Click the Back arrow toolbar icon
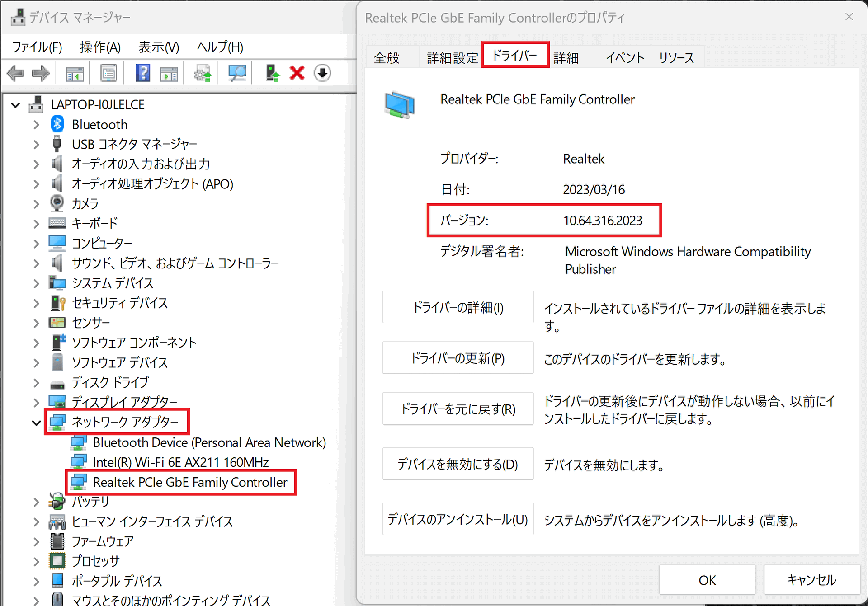Viewport: 868px width, 606px height. tap(16, 73)
